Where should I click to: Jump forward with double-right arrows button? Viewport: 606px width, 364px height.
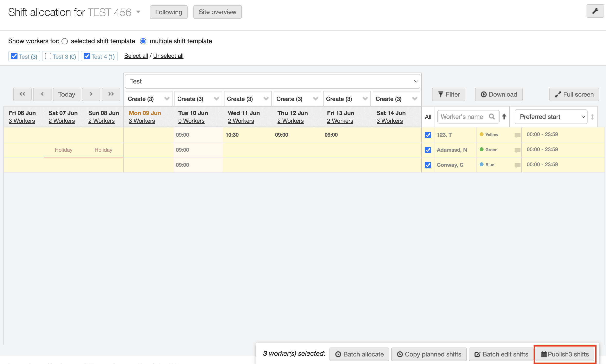[111, 94]
